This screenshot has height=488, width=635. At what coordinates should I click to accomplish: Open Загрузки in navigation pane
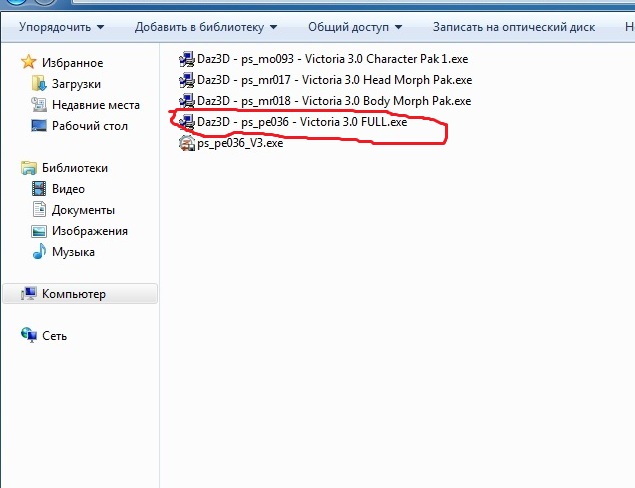pyautogui.click(x=76, y=84)
